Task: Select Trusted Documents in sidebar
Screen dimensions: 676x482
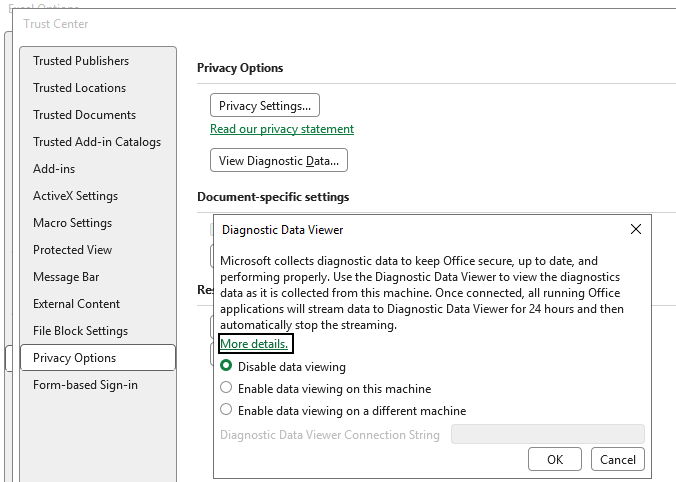Action: tap(85, 115)
